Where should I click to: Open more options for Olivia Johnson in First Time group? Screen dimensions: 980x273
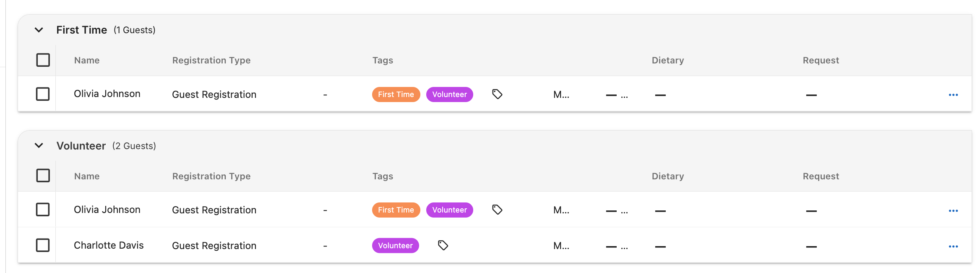(x=953, y=95)
